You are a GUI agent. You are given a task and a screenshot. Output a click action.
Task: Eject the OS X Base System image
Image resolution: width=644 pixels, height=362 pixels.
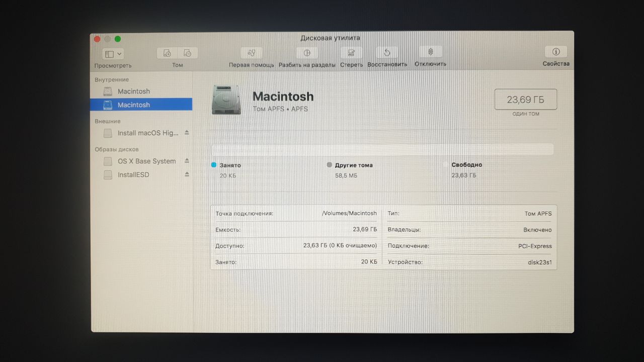tap(187, 161)
